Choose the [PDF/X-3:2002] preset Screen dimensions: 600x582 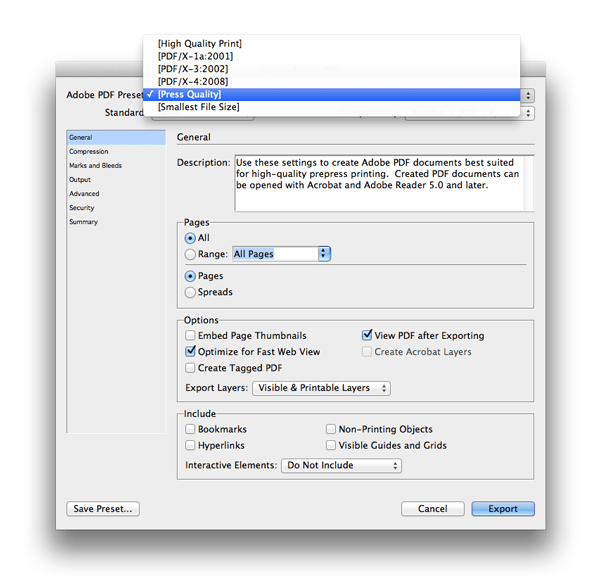pos(331,69)
